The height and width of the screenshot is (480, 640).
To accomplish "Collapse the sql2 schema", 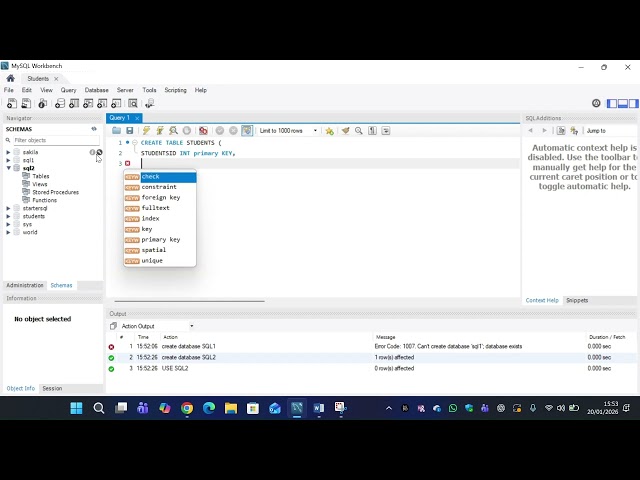I will (x=8, y=168).
